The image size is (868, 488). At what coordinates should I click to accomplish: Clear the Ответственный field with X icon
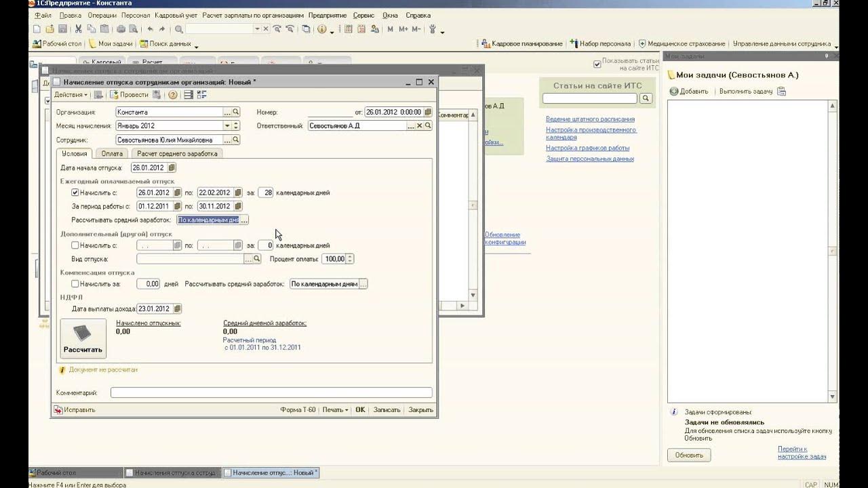(419, 125)
